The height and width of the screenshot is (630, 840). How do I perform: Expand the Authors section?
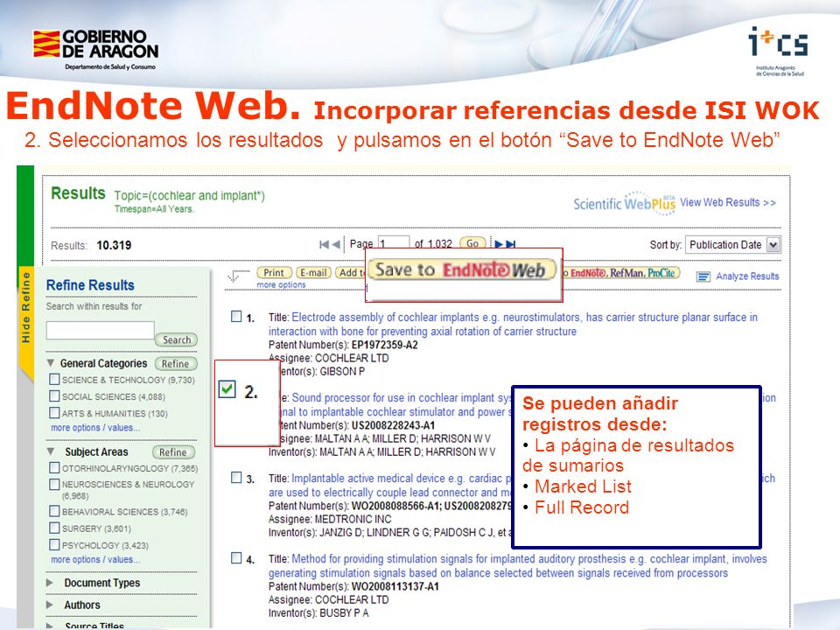click(50, 605)
